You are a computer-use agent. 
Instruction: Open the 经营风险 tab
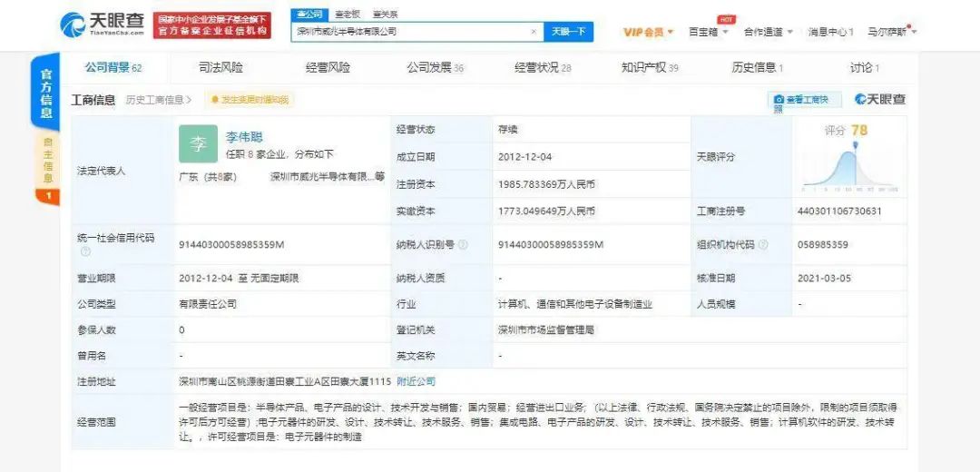[x=328, y=67]
